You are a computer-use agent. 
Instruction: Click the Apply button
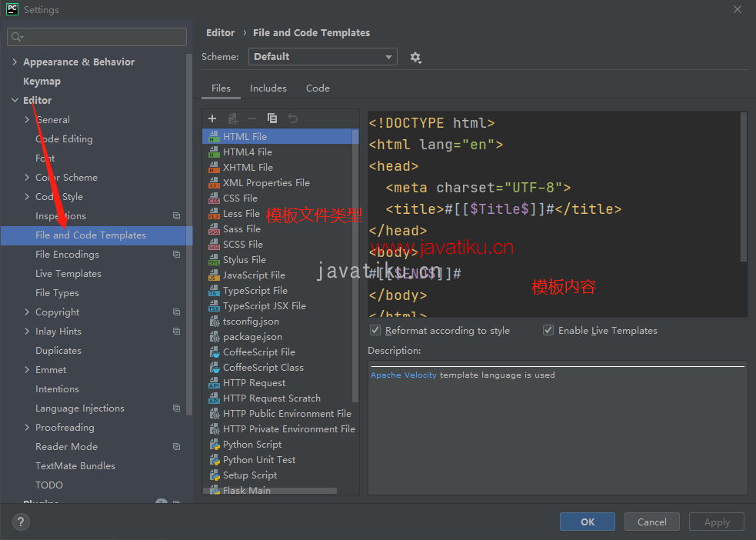[717, 522]
